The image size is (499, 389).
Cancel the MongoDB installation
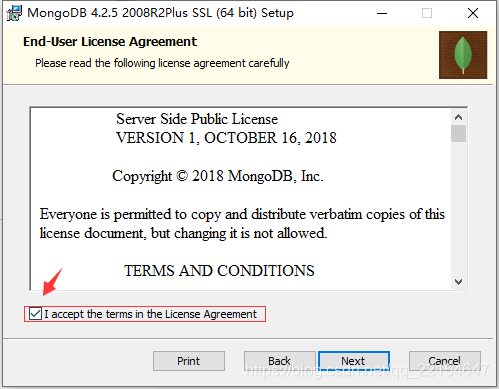(x=445, y=361)
